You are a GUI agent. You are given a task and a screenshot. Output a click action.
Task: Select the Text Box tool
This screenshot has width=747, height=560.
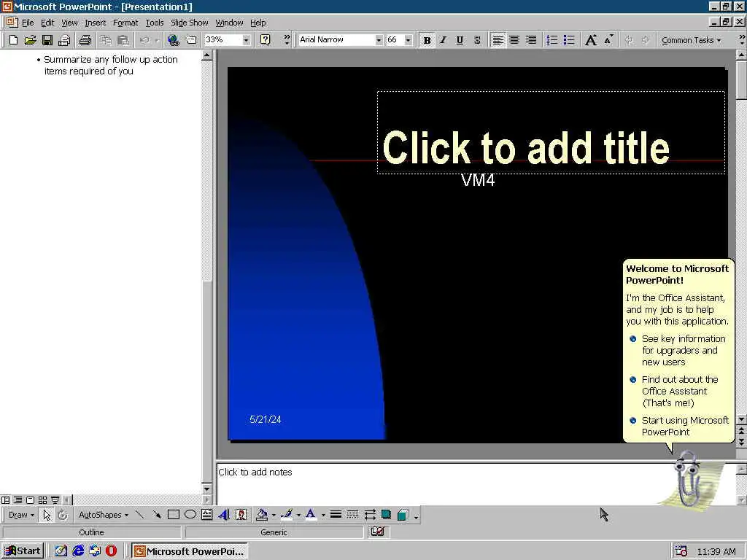coord(206,515)
